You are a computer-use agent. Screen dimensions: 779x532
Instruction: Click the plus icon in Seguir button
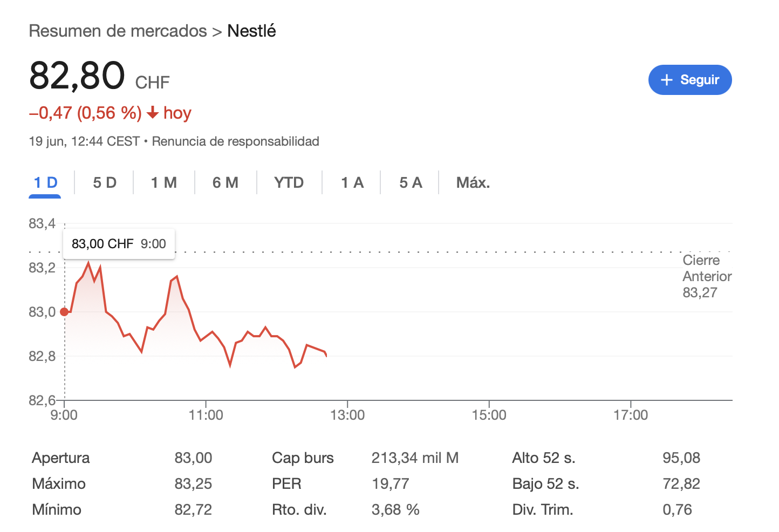(667, 80)
